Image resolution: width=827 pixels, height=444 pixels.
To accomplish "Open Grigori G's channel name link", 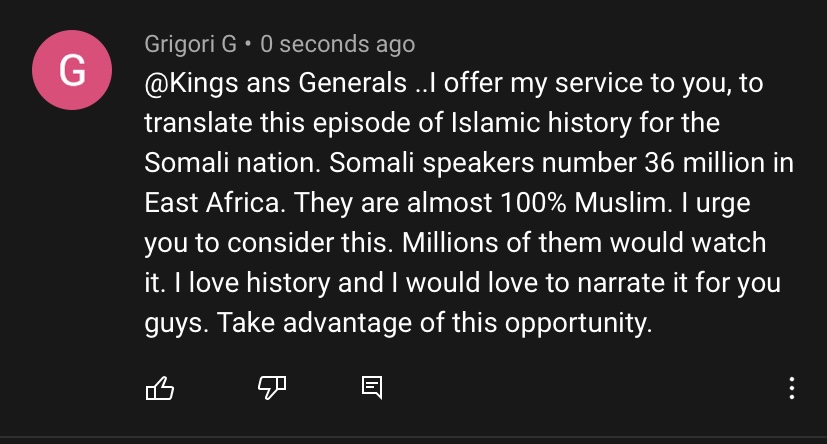I will (x=190, y=44).
